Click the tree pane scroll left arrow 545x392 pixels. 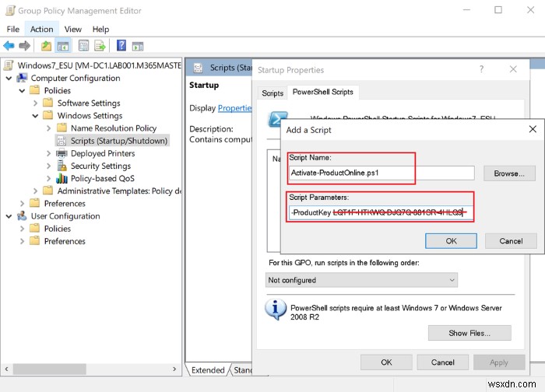(6, 369)
